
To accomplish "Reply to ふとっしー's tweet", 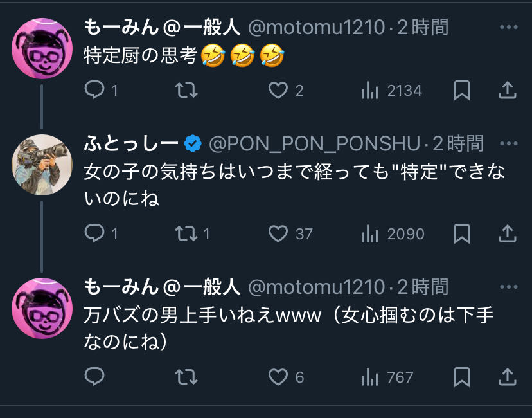I will (x=94, y=233).
